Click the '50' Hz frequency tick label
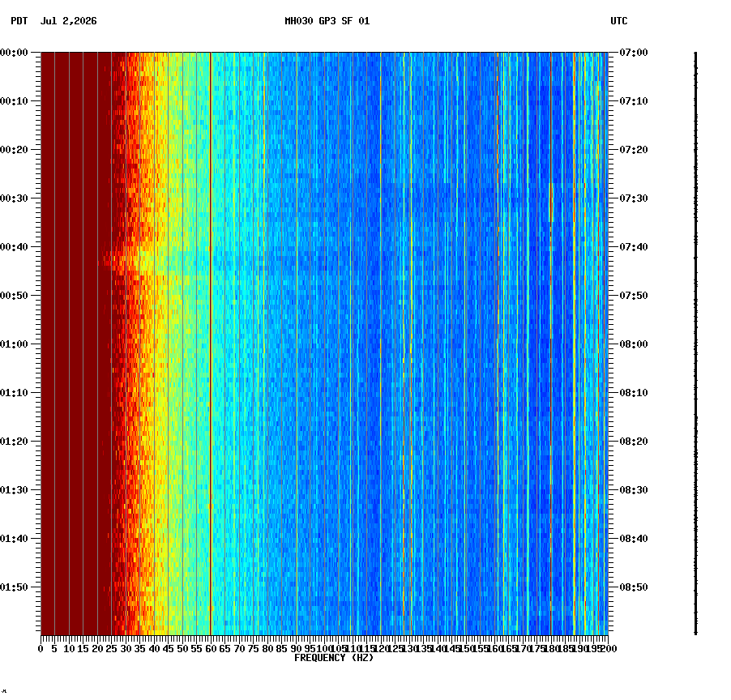 point(182,649)
